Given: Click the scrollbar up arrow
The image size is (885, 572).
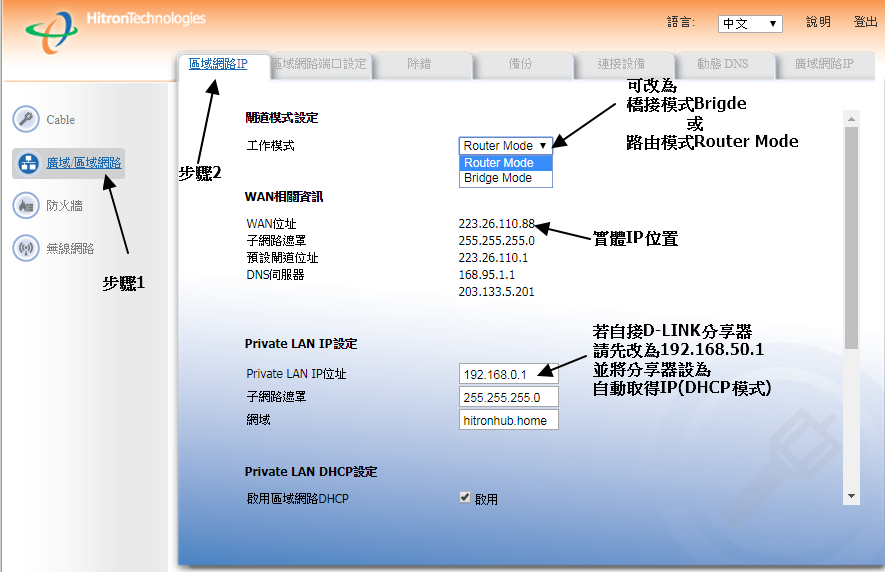Looking at the screenshot, I should [x=851, y=119].
